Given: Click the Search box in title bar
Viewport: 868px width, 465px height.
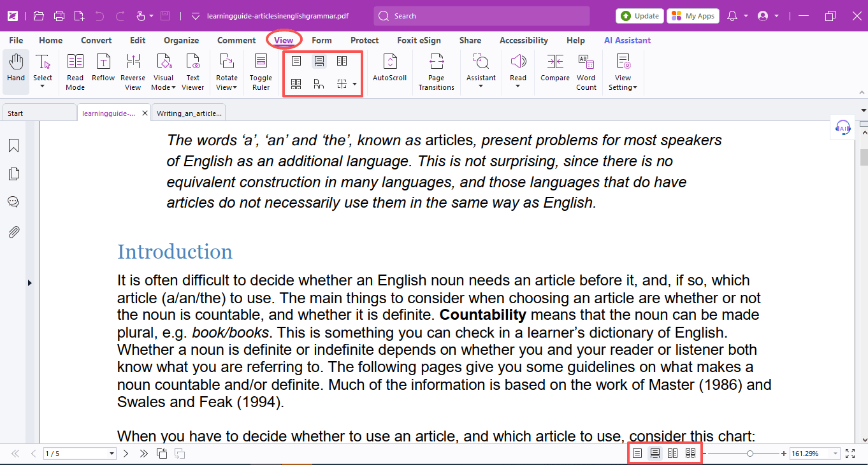Looking at the screenshot, I should 482,16.
